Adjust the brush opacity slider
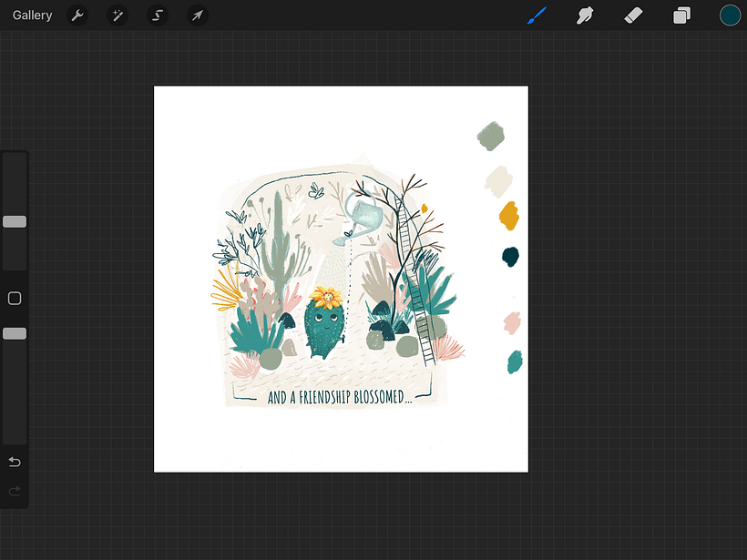The image size is (747, 560). [14, 332]
